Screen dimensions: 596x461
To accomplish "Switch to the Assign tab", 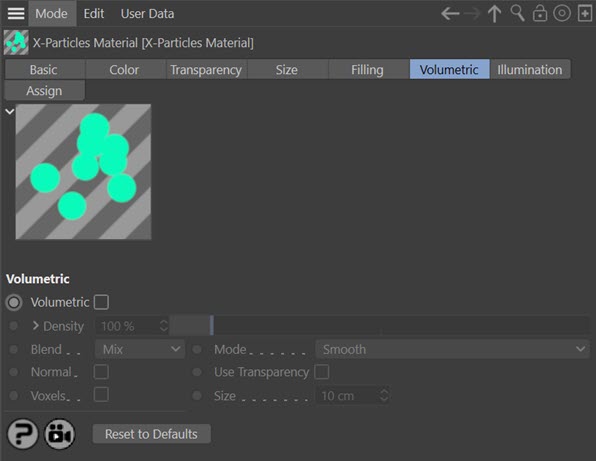I will click(44, 90).
